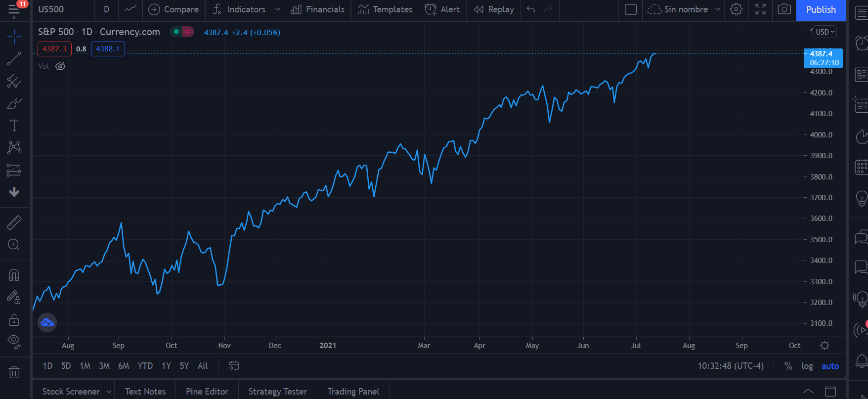
Task: Toggle hide all drawings eye
Action: pyautogui.click(x=14, y=341)
